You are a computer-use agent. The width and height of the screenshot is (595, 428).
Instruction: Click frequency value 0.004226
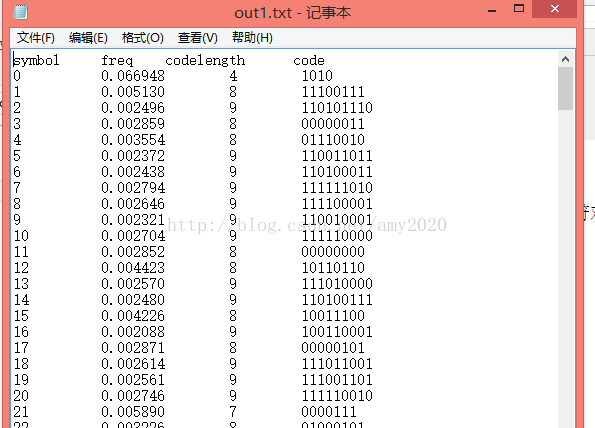tap(133, 316)
